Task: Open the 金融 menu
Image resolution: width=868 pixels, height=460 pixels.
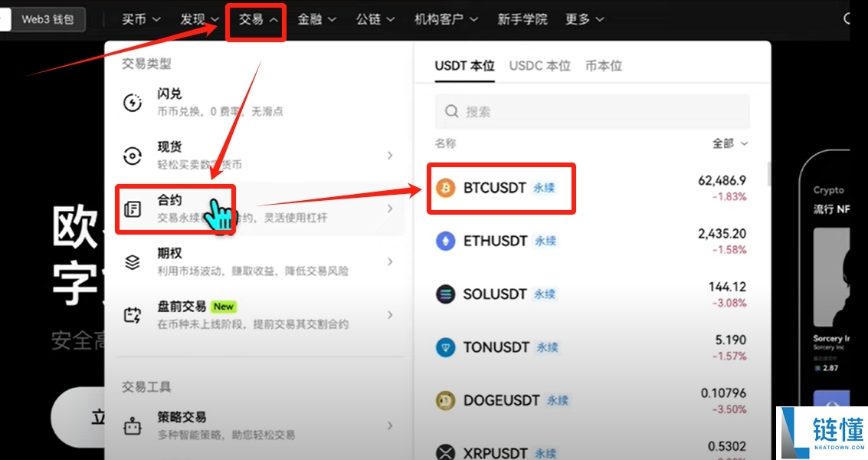Action: [316, 19]
